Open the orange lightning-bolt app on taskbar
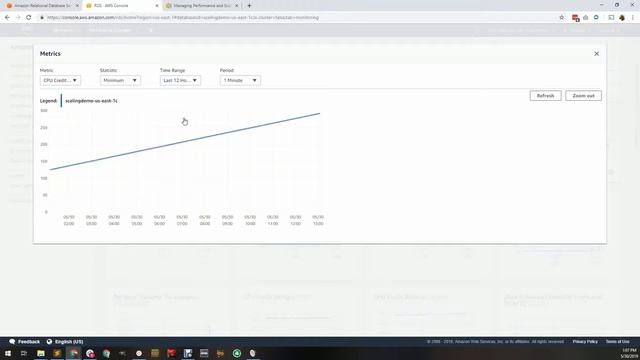This screenshot has height=360, width=640. point(57,353)
